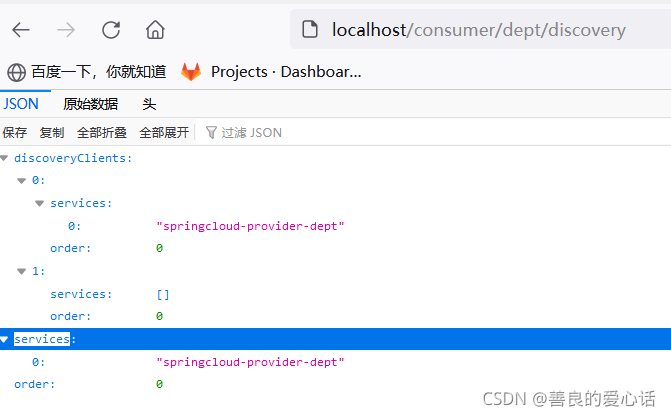Select order value under discoveryClients item 0
The image size is (671, 416).
[159, 248]
